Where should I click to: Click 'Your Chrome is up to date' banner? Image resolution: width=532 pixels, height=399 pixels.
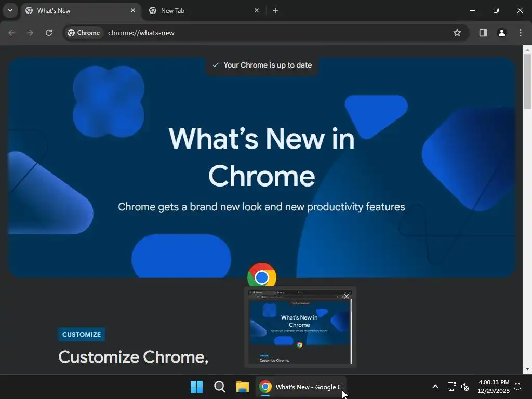pos(262,65)
